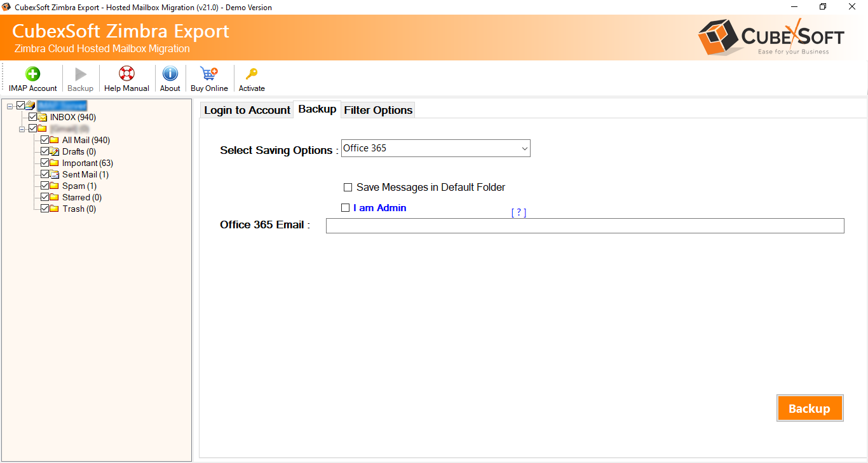Select Trash (0) tree row text
Screen dimensions: 868x463
(x=79, y=209)
